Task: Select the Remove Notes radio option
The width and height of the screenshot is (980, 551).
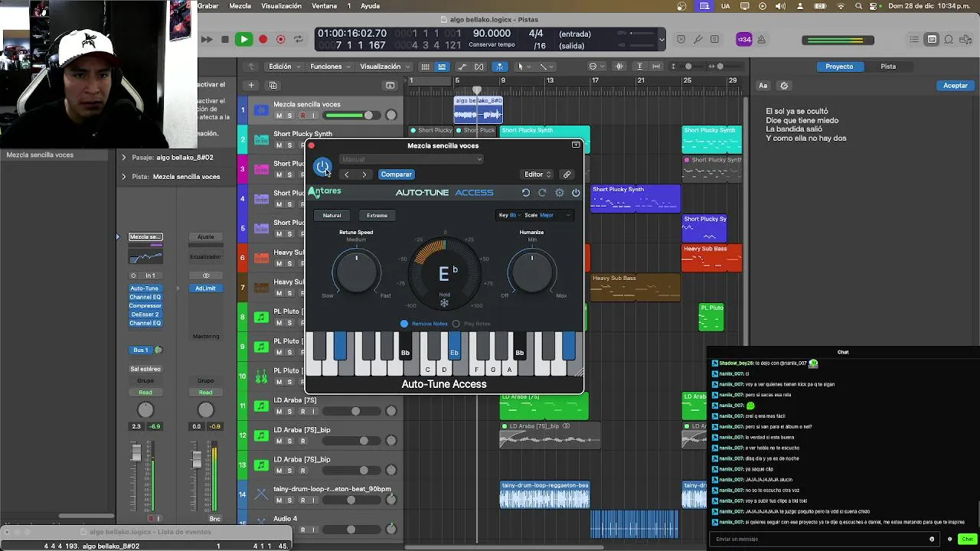Action: point(425,324)
